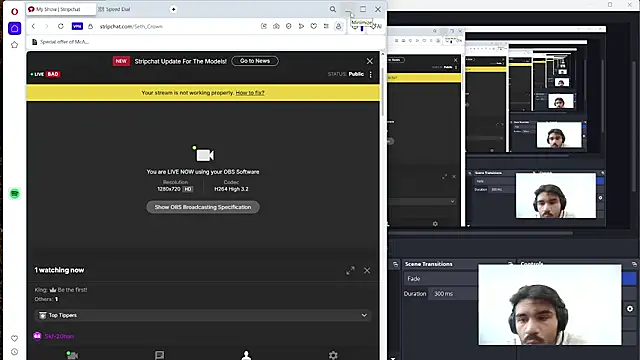
Task: Open the bookmarks star in the sidebar
Action: (x=14, y=45)
